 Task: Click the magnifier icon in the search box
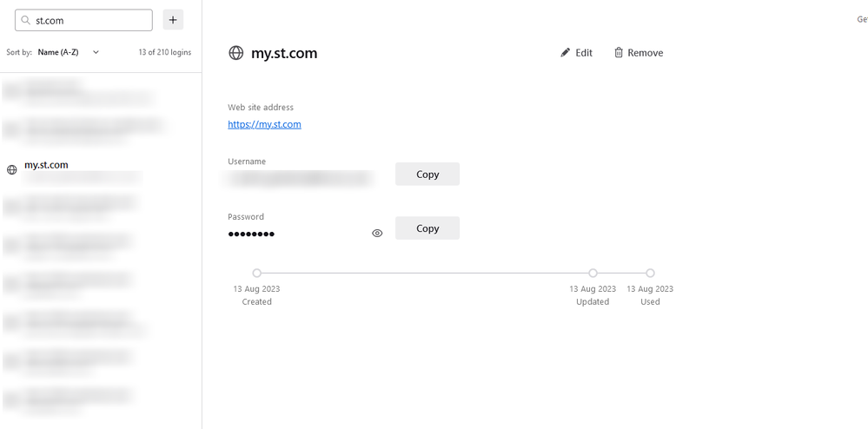(26, 20)
